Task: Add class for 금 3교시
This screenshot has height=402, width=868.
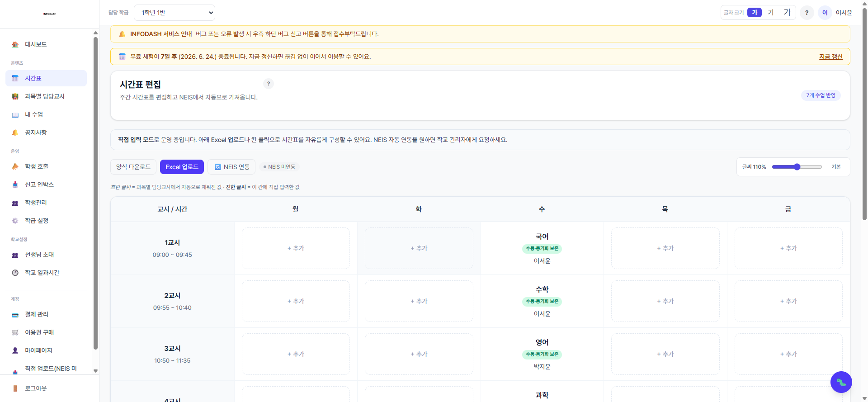Action: click(x=788, y=354)
